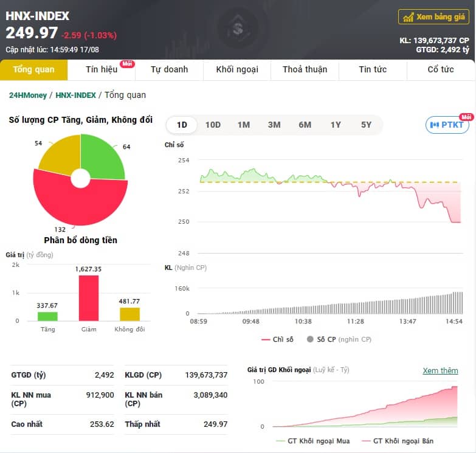Click the Cao nhất value 253.62
Image resolution: width=476 pixels, height=453 pixels.
pos(102,424)
